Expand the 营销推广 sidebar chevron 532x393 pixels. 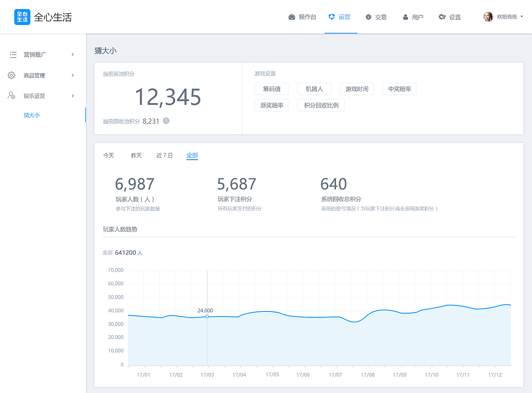coord(73,54)
